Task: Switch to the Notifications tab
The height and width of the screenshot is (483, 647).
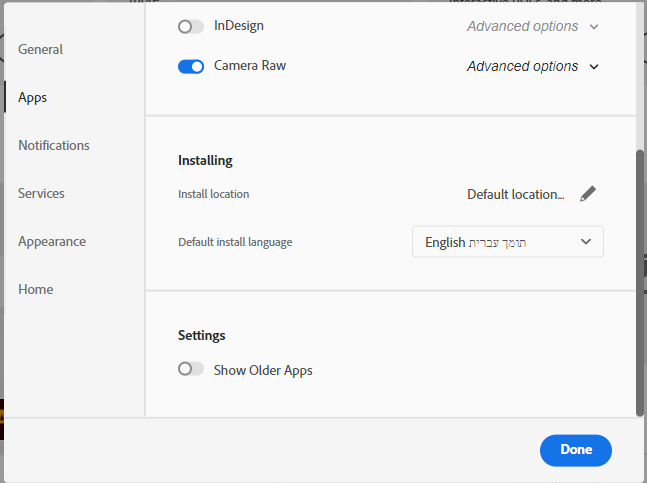Action: tap(54, 145)
